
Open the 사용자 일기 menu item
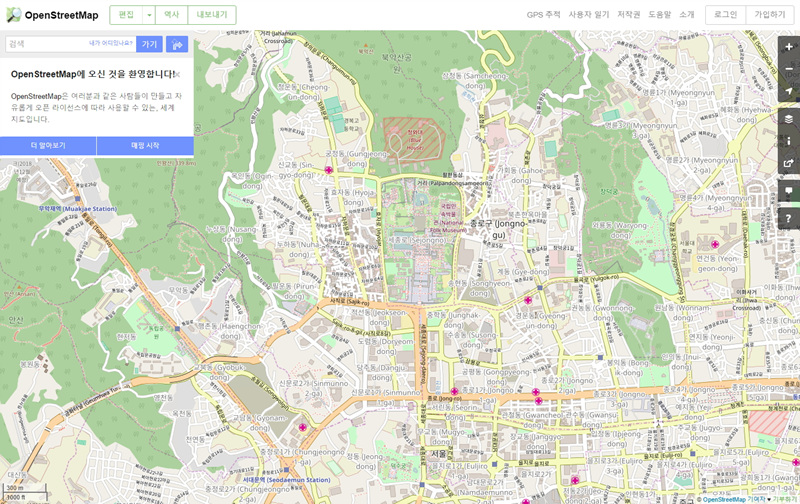589,15
